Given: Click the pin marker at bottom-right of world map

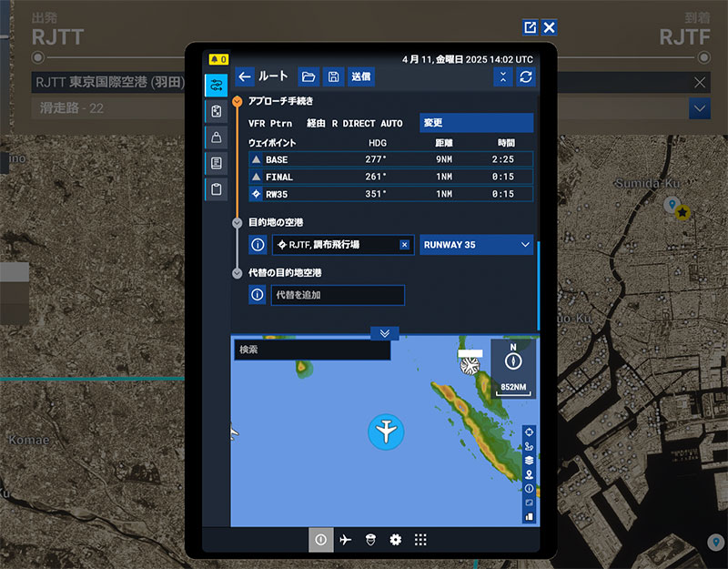Looking at the screenshot, I should tap(715, 542).
